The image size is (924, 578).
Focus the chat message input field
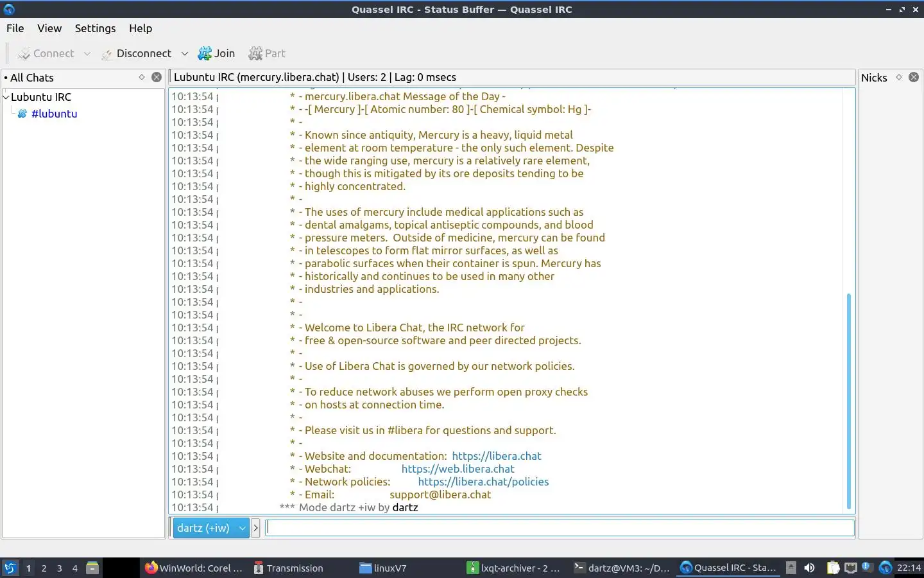coord(560,528)
